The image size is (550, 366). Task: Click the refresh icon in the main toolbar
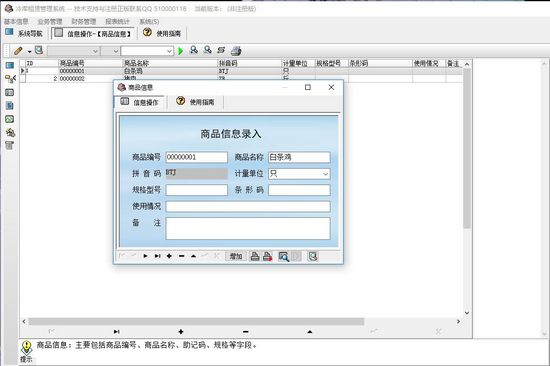coord(221,51)
